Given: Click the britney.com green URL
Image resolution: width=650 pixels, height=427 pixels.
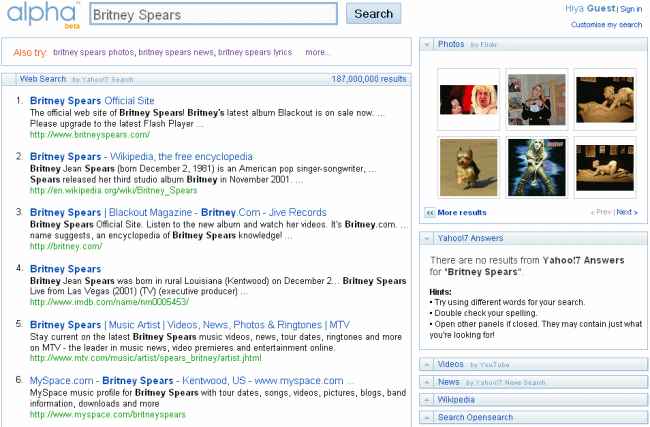Looking at the screenshot, I should pos(66,246).
